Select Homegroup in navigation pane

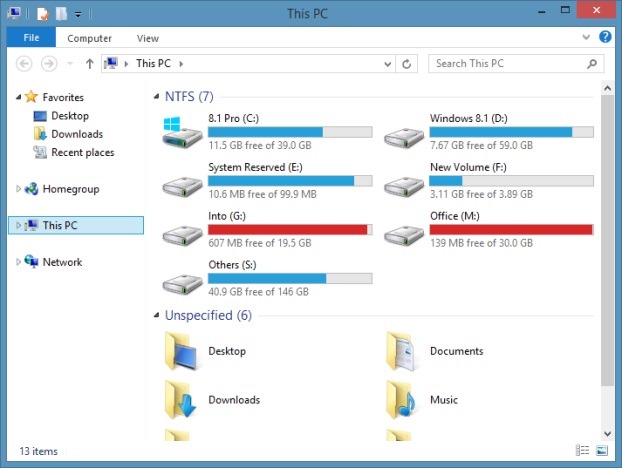click(71, 189)
